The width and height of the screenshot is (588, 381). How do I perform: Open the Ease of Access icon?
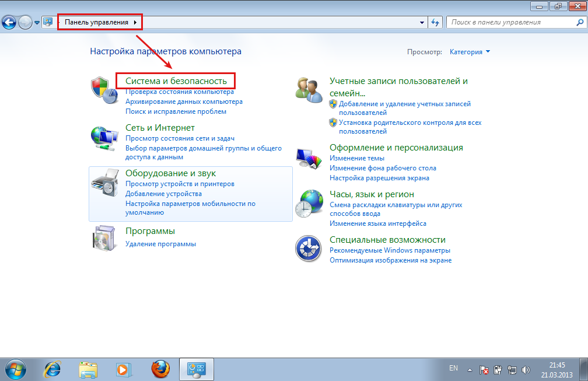309,250
